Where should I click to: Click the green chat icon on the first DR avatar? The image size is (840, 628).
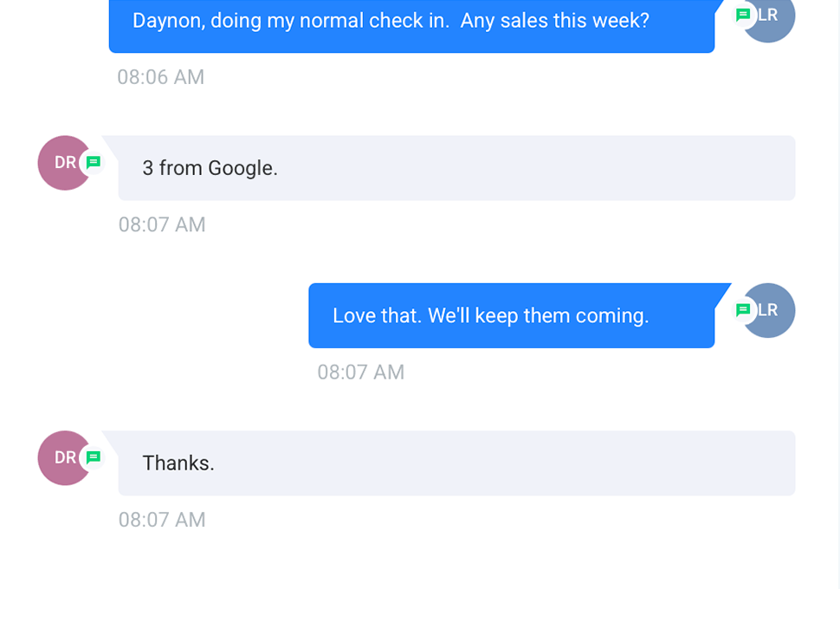(94, 163)
